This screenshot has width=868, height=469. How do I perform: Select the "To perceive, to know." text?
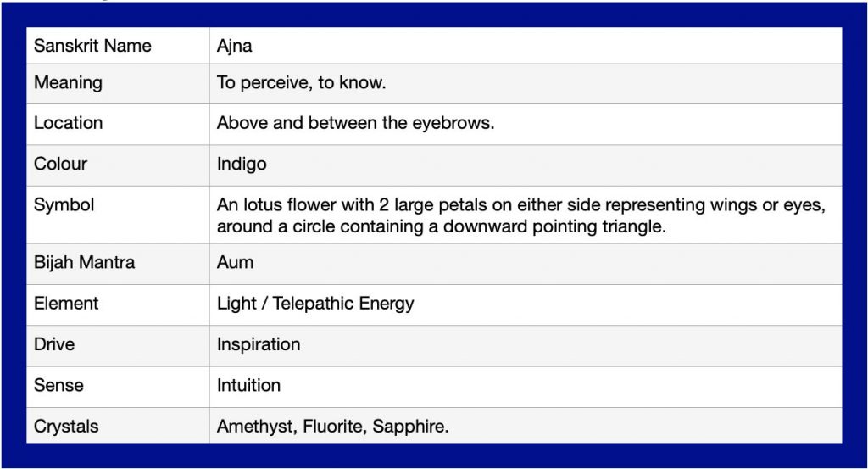tap(302, 83)
